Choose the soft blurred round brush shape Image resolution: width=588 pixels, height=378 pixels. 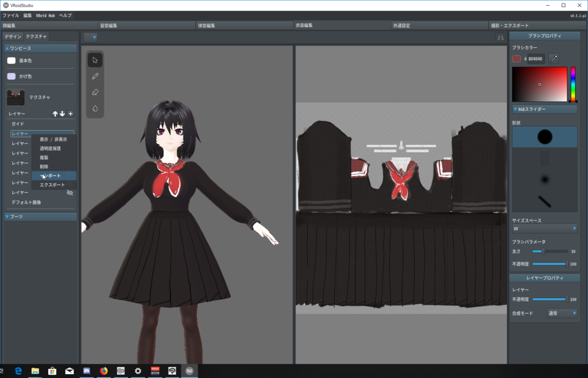tap(544, 179)
